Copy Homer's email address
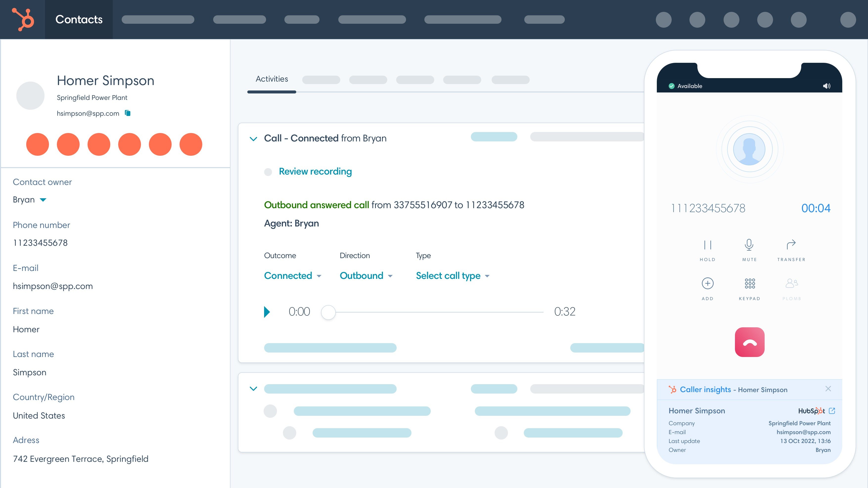868x488 pixels. click(128, 113)
